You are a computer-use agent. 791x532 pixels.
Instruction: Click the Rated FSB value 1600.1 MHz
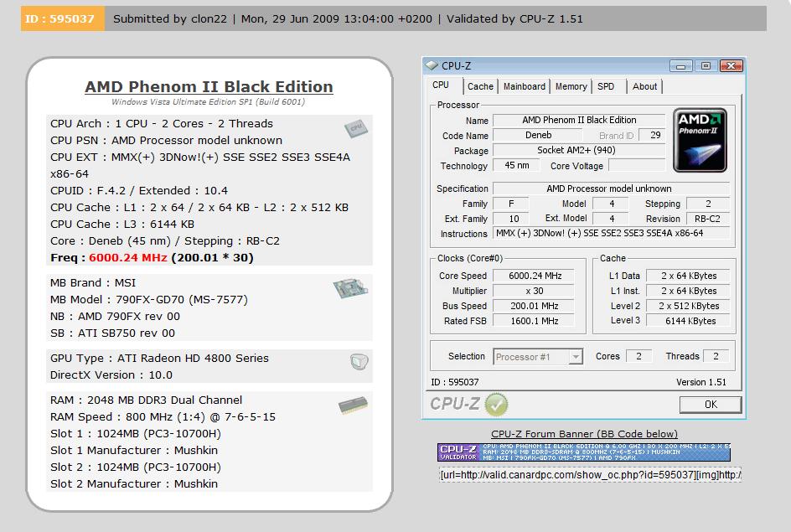pos(534,321)
